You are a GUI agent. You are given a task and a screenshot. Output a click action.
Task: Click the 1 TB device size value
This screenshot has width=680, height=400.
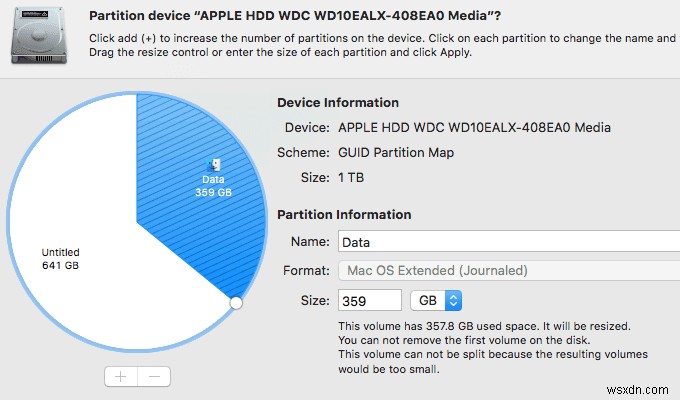352,178
